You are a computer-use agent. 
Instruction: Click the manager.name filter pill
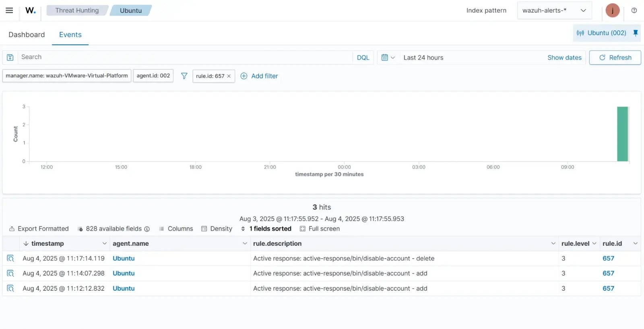pyautogui.click(x=67, y=76)
